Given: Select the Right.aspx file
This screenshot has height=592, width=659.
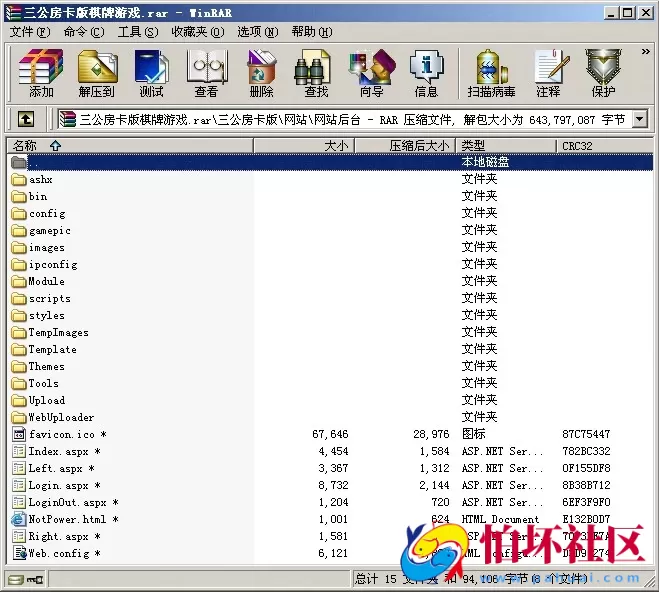Looking at the screenshot, I should coord(56,536).
